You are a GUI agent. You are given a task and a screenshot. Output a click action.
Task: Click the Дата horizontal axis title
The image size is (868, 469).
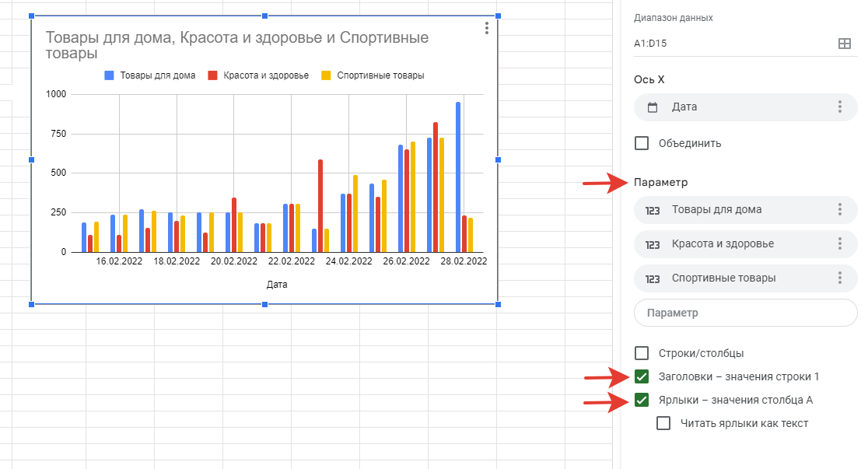pos(277,285)
